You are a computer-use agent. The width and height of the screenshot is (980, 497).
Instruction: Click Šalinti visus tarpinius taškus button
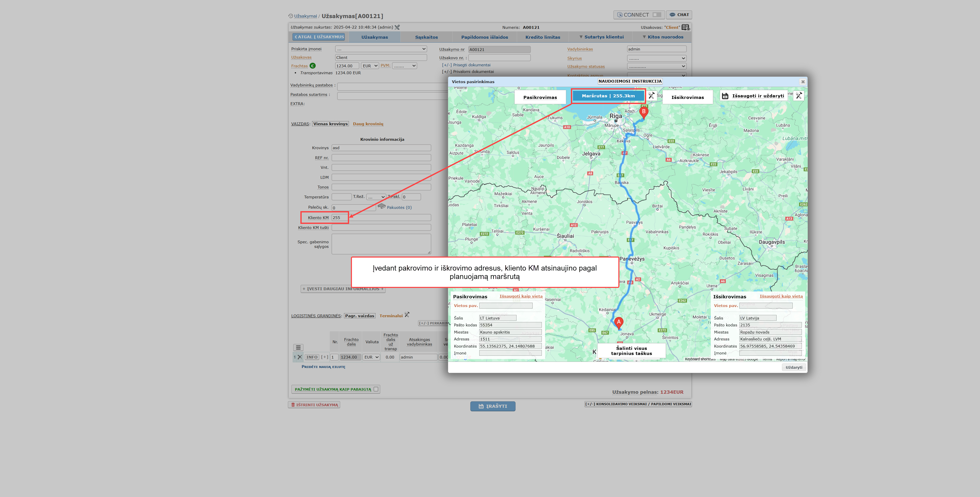pos(631,351)
